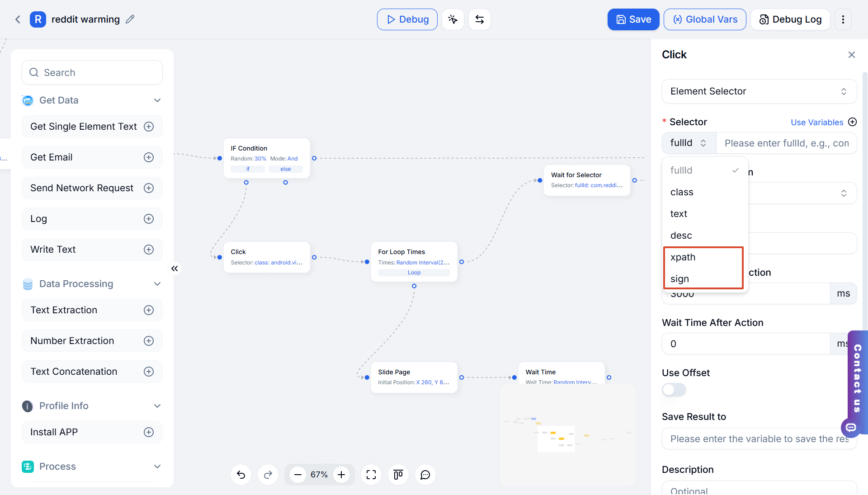Click the swap arrows toolbar icon
The width and height of the screenshot is (868, 495).
[x=480, y=19]
